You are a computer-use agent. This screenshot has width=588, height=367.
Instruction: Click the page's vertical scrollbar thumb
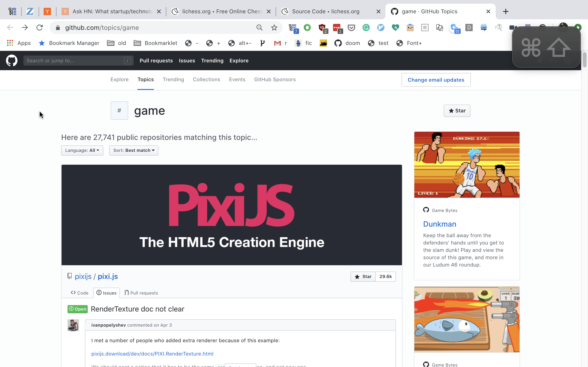pyautogui.click(x=584, y=59)
